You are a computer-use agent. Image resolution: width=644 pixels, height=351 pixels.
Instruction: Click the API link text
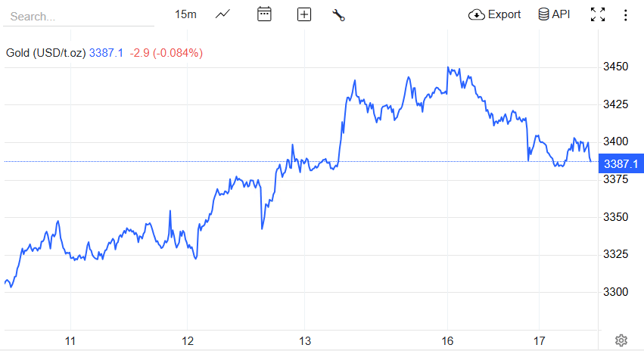pyautogui.click(x=561, y=14)
